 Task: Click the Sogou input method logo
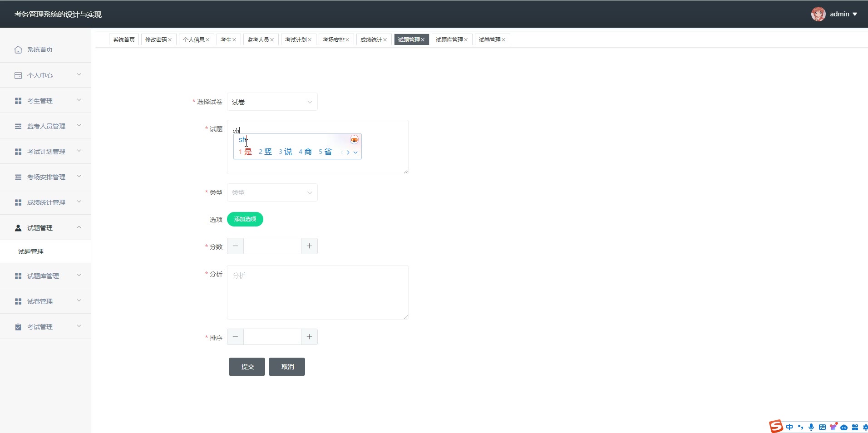tap(776, 427)
